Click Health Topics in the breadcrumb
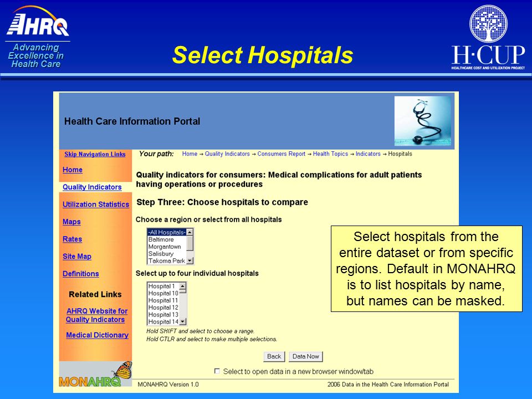This screenshot has width=532, height=399. (x=330, y=154)
